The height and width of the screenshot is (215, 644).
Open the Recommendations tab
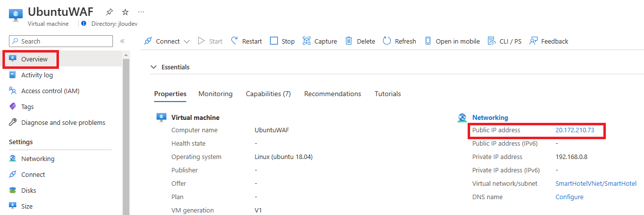(332, 94)
